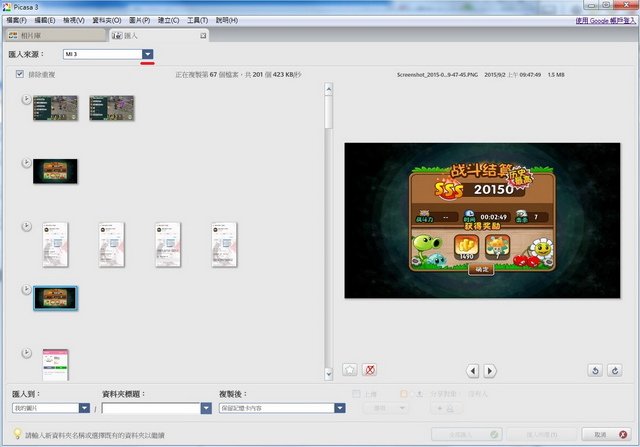Click the Picasa 3 title bar icon
The image size is (640, 447).
click(x=7, y=7)
